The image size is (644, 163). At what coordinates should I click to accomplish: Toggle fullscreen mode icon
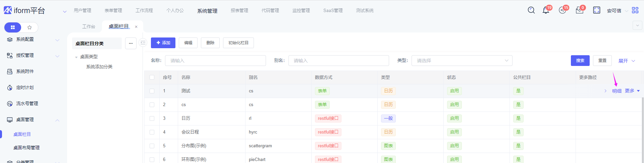pyautogui.click(x=597, y=10)
